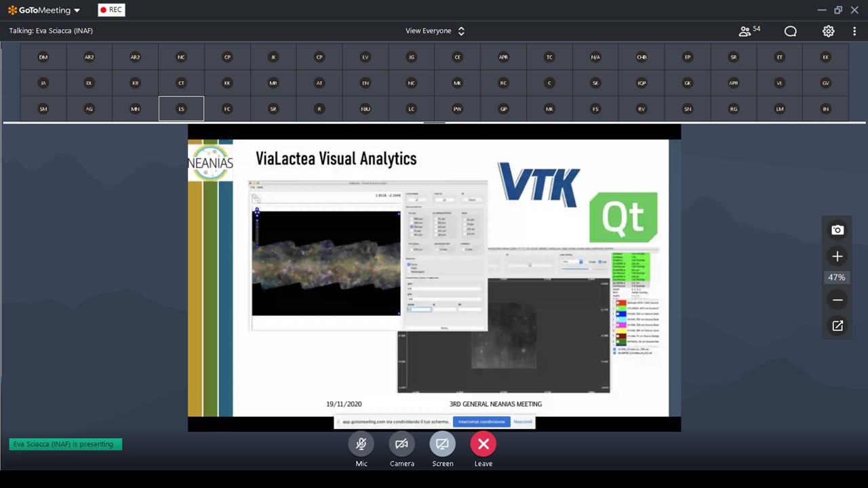
Task: Select participant tile RV
Action: [x=642, y=109]
